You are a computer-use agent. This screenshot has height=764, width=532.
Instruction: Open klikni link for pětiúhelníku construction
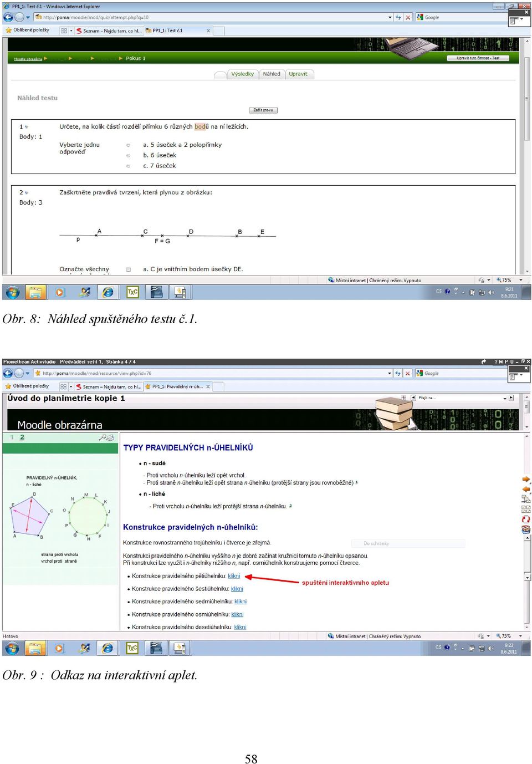[234, 576]
